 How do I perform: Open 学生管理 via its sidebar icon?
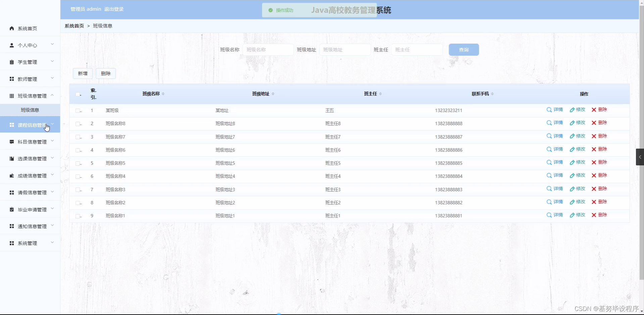click(x=11, y=62)
